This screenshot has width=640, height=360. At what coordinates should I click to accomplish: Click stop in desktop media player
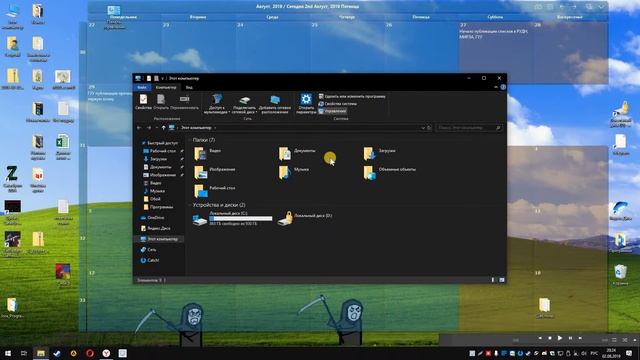(549, 338)
